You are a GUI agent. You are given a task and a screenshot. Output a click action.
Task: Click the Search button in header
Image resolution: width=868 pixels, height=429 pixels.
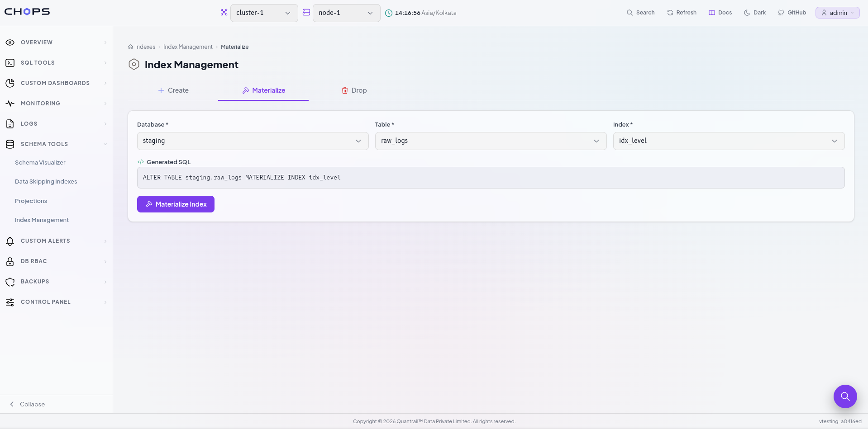640,13
